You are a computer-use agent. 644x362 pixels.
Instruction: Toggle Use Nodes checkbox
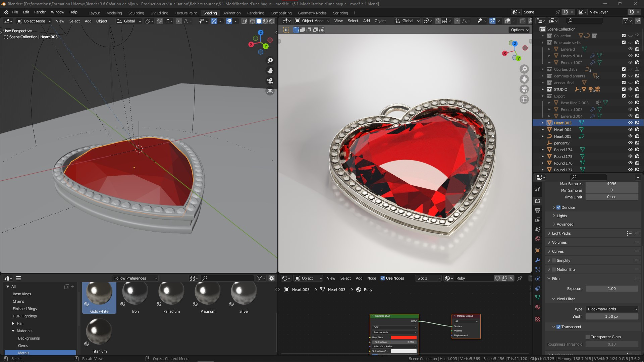pyautogui.click(x=383, y=278)
